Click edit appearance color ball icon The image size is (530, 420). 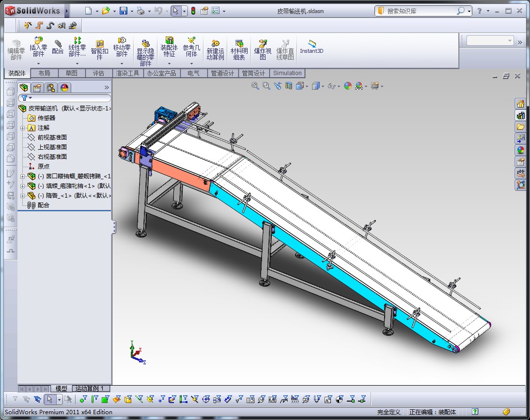[348, 86]
